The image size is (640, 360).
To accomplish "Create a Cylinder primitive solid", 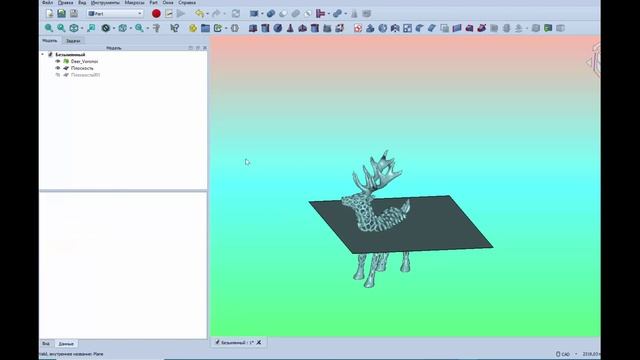I will (x=265, y=28).
